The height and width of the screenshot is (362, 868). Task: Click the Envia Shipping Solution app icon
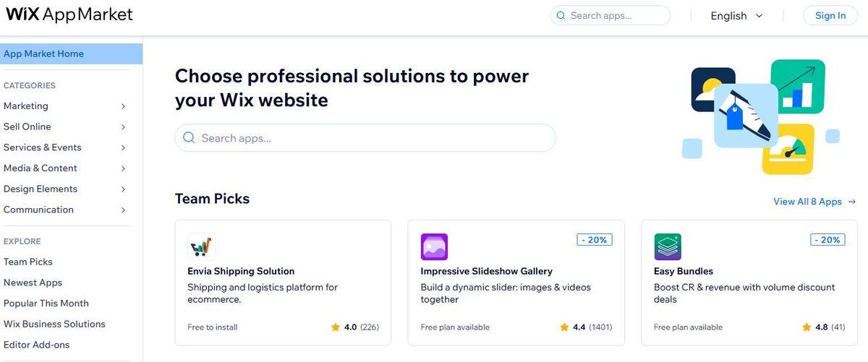(201, 247)
